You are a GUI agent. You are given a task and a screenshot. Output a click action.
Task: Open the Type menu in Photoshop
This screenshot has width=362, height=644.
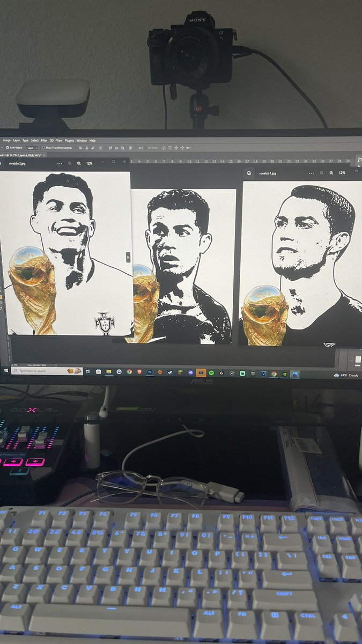click(25, 141)
